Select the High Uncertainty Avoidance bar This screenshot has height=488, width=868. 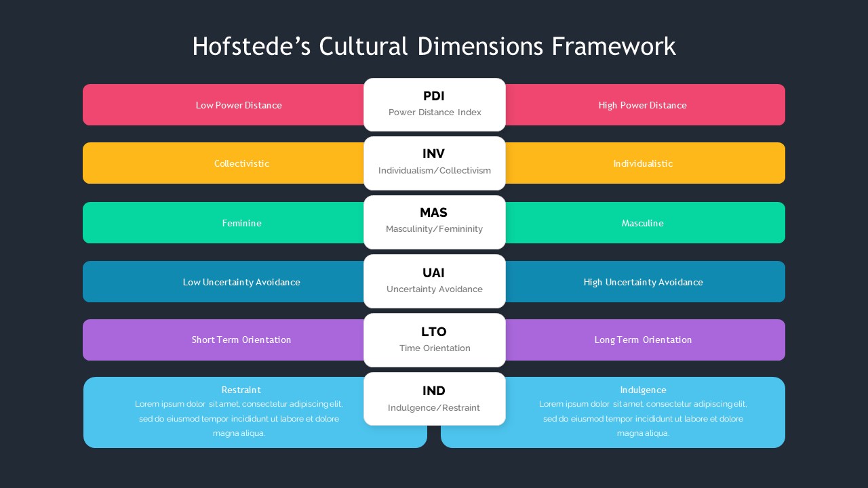click(x=644, y=282)
